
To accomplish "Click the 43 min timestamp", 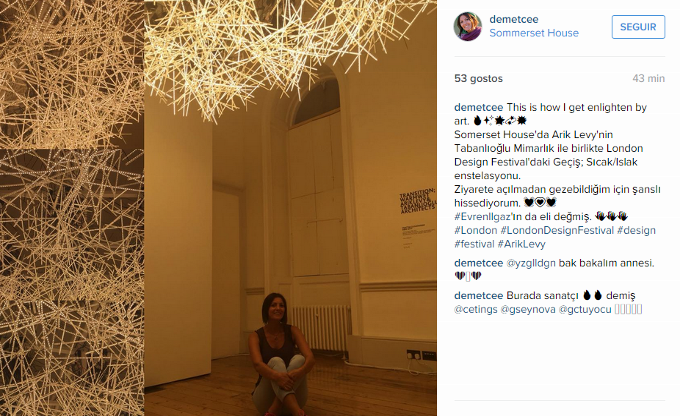I will [x=648, y=79].
